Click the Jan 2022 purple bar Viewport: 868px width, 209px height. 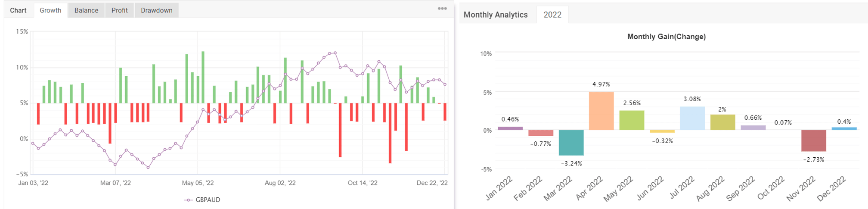(510, 128)
